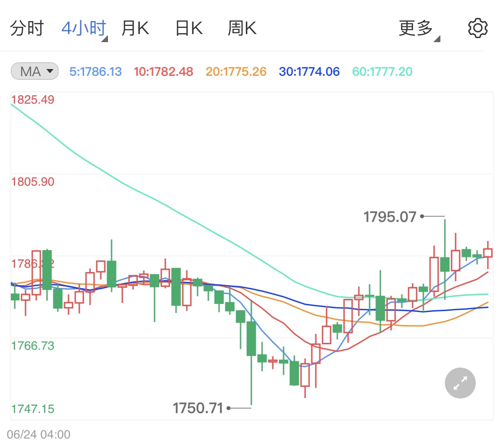Click the MA 30:1774.06 value

pos(309,71)
